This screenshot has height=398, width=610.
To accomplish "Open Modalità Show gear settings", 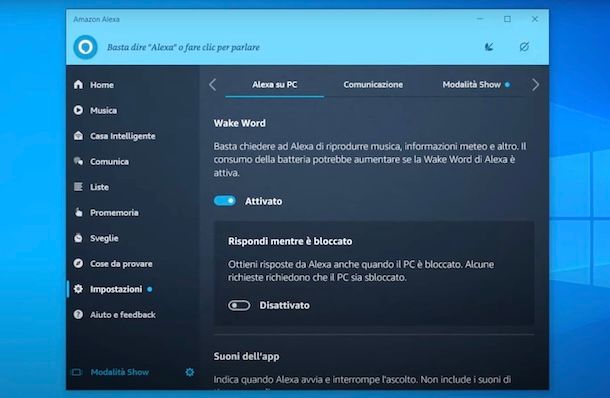I will coord(190,372).
